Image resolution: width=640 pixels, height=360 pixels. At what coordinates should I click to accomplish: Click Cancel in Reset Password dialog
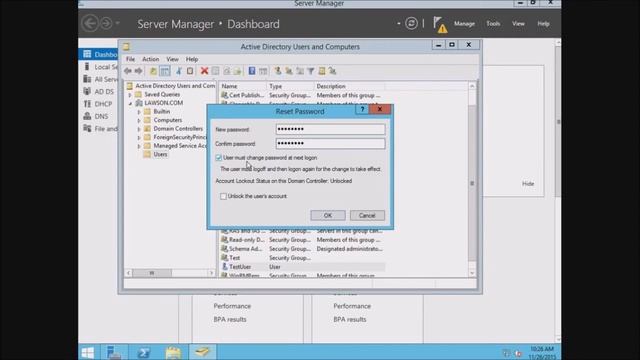(367, 216)
